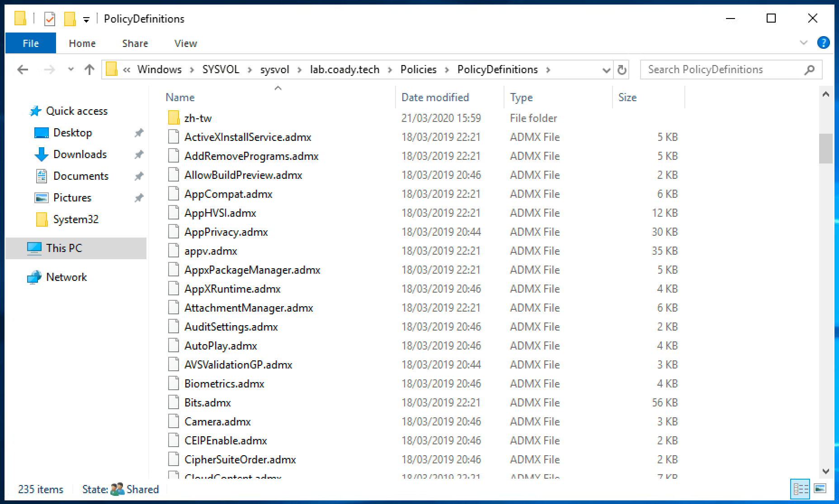Select the AppXRuntime.admx file name
The height and width of the screenshot is (504, 839).
click(232, 289)
